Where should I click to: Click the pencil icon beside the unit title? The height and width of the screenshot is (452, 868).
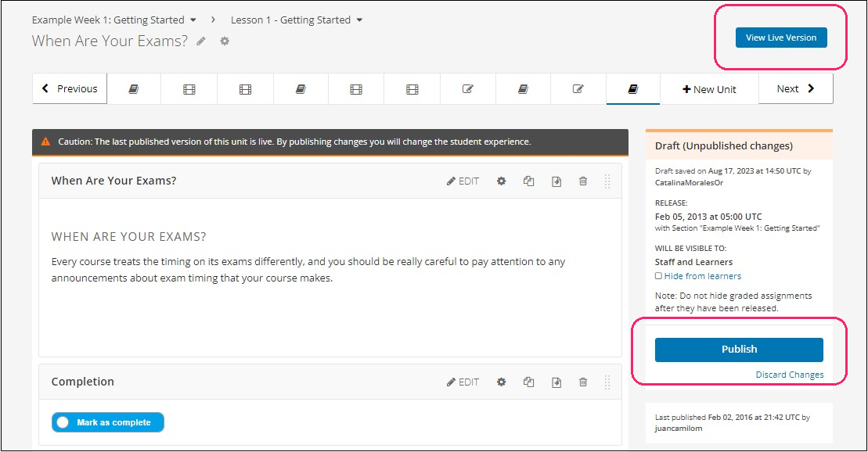(201, 41)
